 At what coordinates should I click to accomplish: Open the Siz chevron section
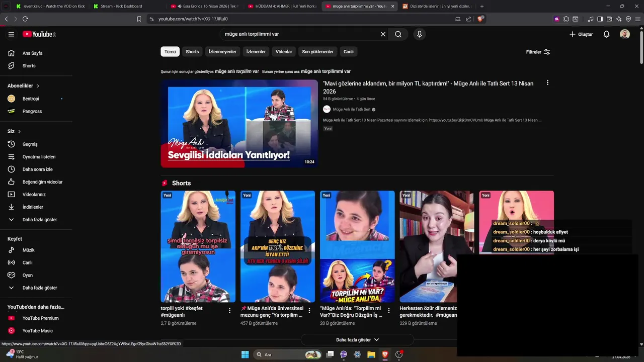tap(14, 131)
